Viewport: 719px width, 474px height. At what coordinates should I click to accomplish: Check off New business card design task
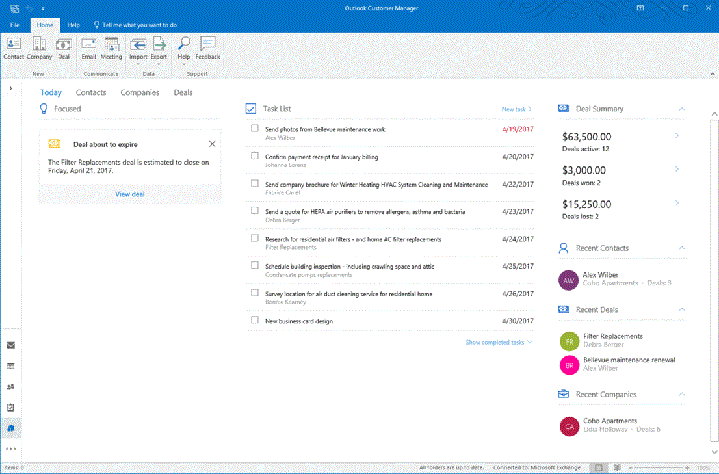point(255,320)
